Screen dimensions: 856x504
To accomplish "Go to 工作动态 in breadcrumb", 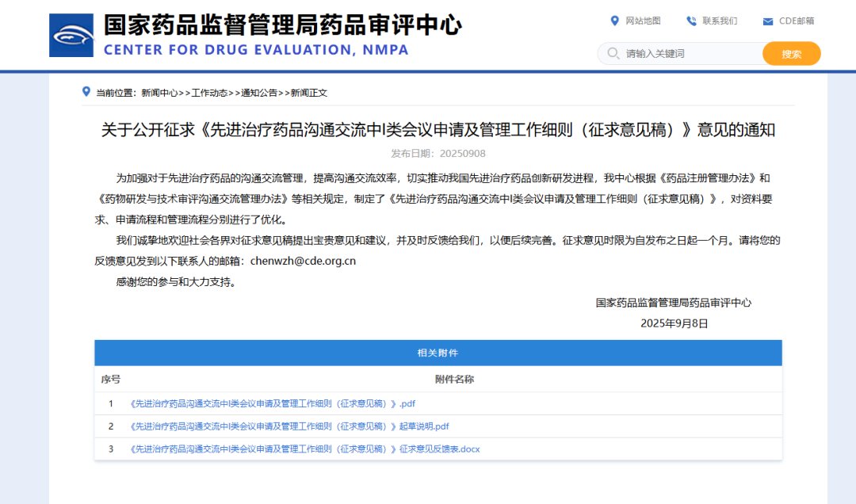I will click(209, 93).
